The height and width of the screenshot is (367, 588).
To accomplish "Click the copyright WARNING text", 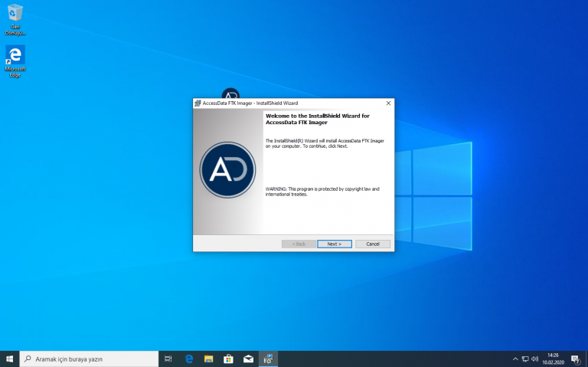I will click(x=322, y=192).
